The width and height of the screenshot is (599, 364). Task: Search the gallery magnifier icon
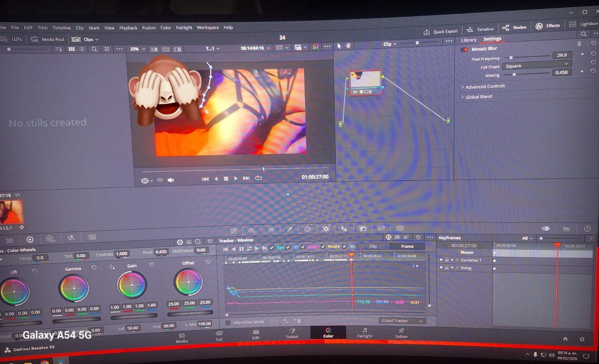(x=94, y=49)
